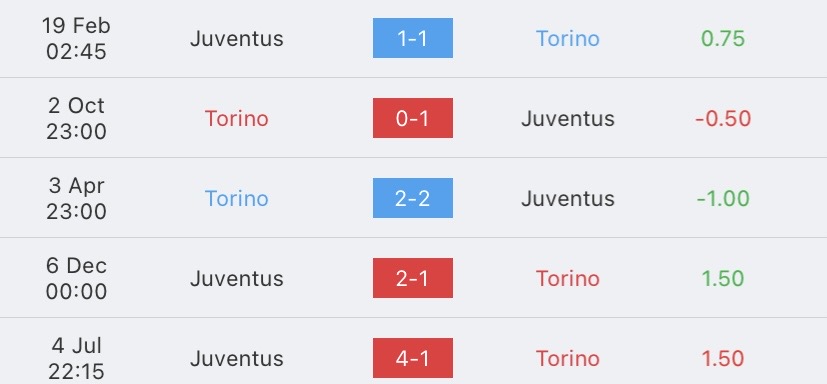
Task: Open Juventus home team in 19 Feb row
Action: 236,39
